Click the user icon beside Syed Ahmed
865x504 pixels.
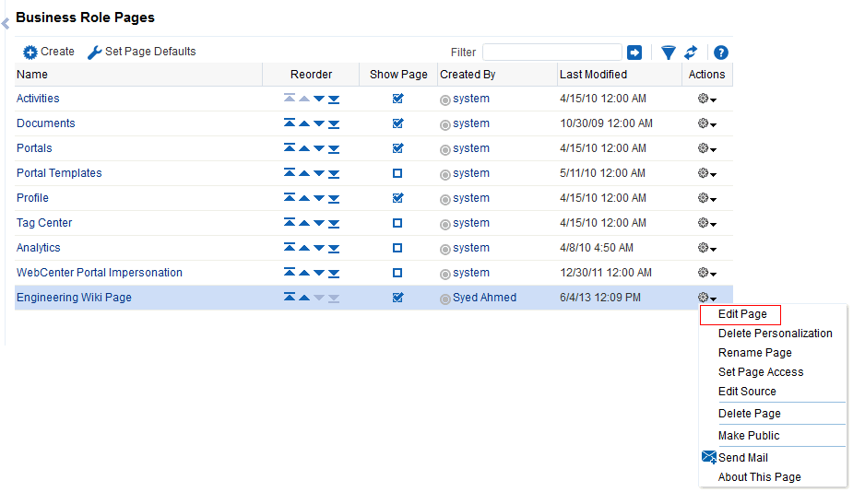[x=445, y=299]
